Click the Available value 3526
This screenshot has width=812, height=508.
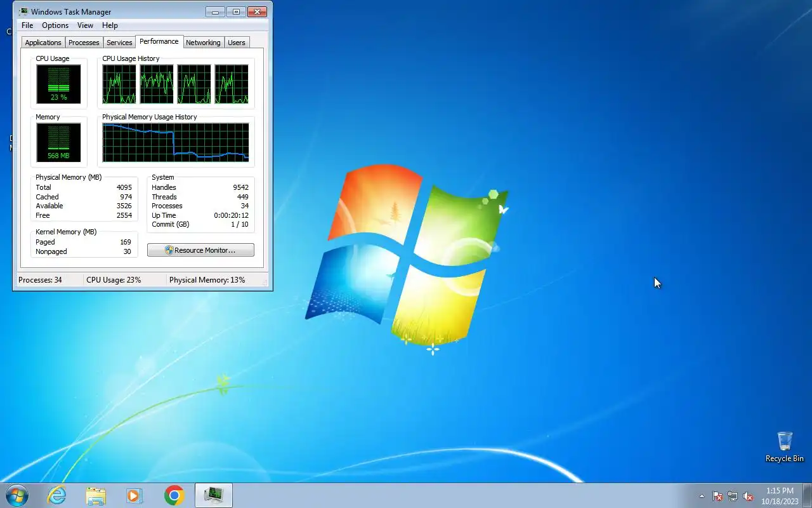tap(124, 206)
